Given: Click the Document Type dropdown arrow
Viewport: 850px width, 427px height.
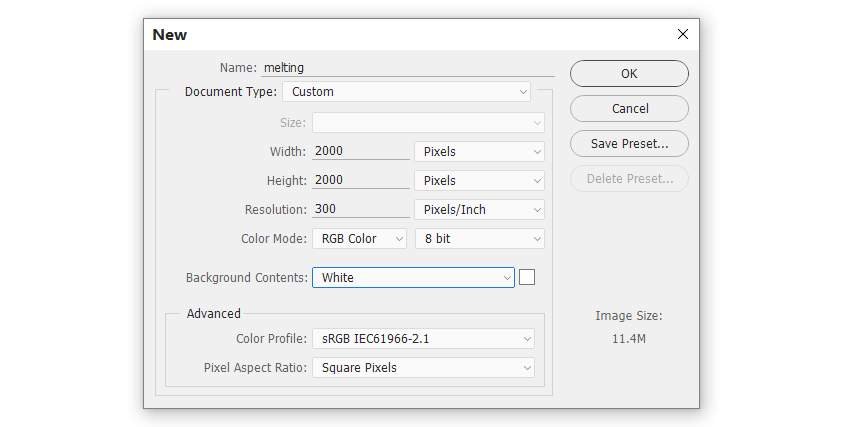Looking at the screenshot, I should tap(523, 92).
